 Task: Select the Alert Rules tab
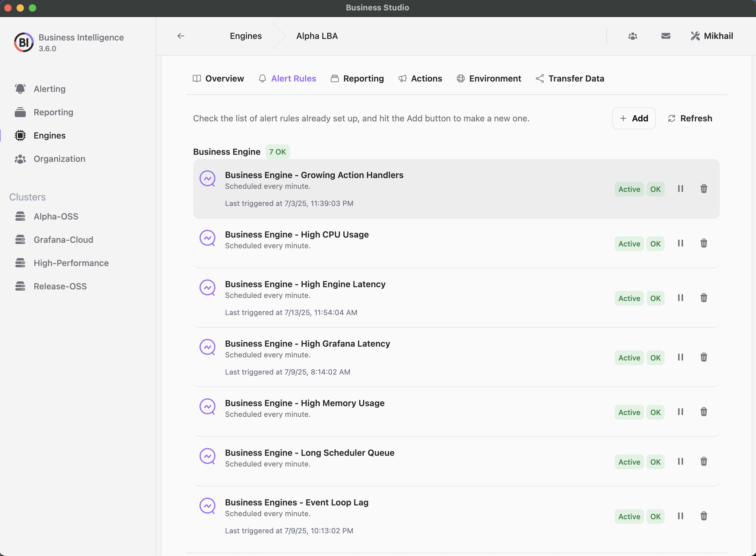click(x=287, y=78)
